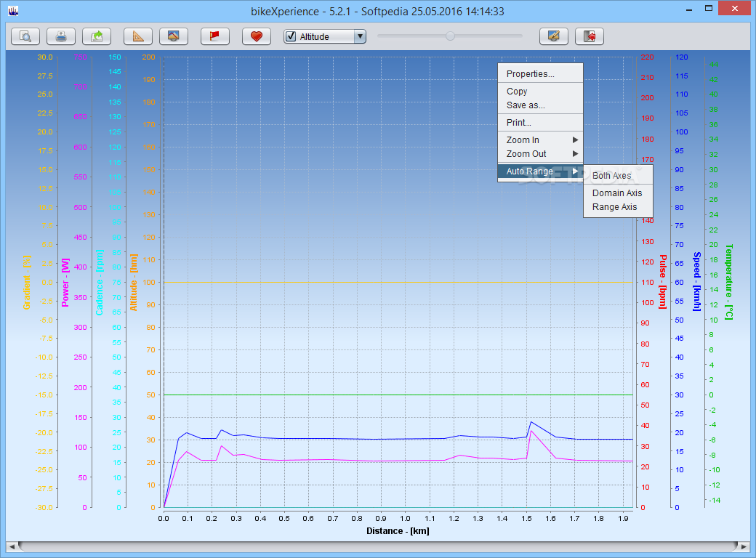
Task: Click the Speed - [km/h] axis label
Action: (697, 281)
